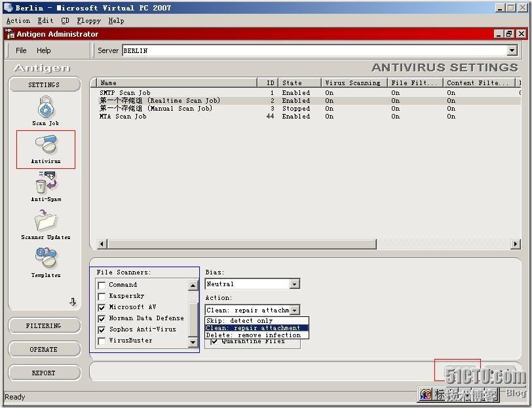Image resolution: width=532 pixels, height=408 pixels.
Task: Click the Virtual PC window title icon
Action: click(8, 7)
